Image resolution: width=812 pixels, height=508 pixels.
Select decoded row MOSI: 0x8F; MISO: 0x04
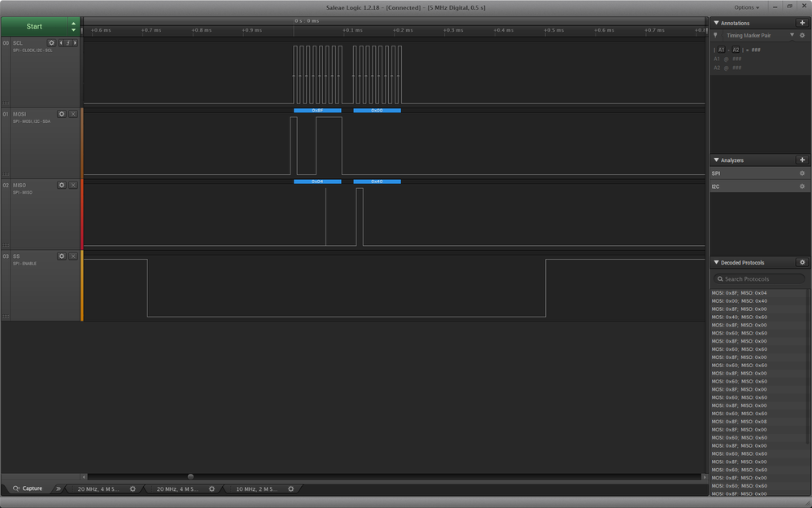pyautogui.click(x=758, y=293)
